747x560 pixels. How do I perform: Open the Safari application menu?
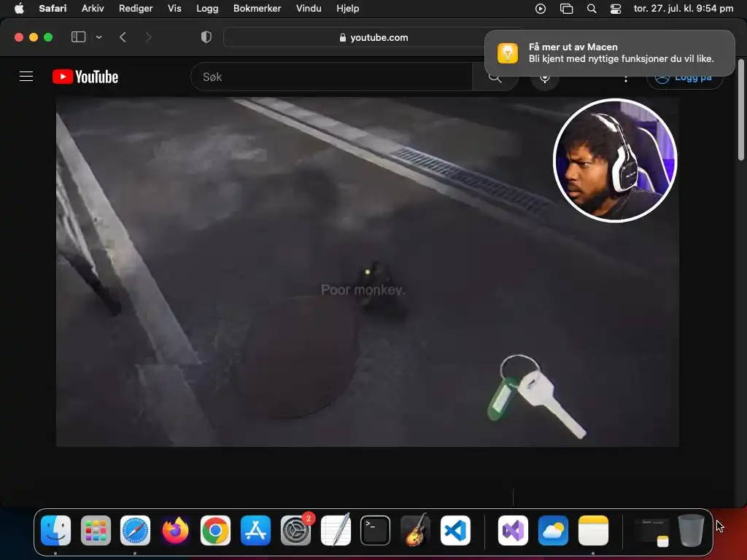tap(53, 8)
